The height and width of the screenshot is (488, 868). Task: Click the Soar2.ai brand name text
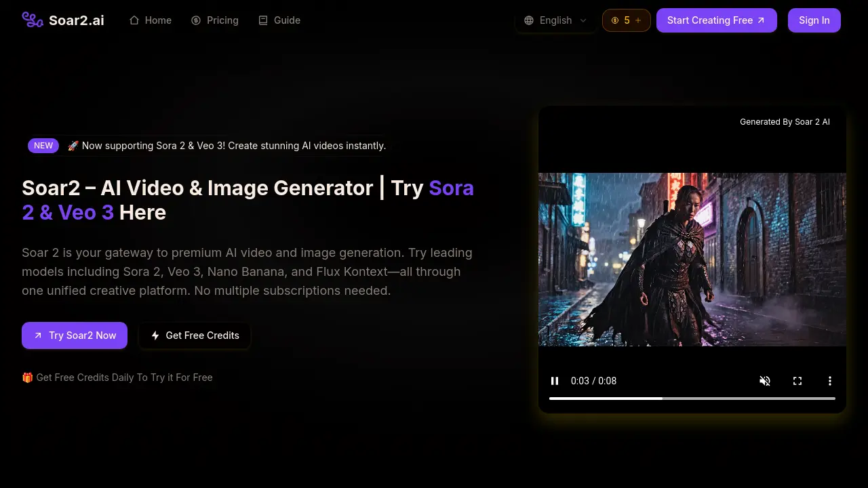pos(77,20)
